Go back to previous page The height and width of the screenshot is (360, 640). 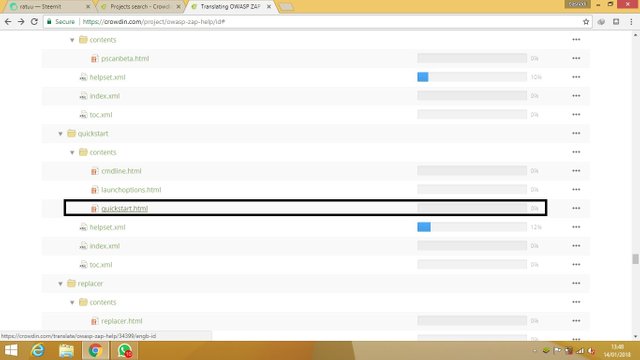pos(8,22)
